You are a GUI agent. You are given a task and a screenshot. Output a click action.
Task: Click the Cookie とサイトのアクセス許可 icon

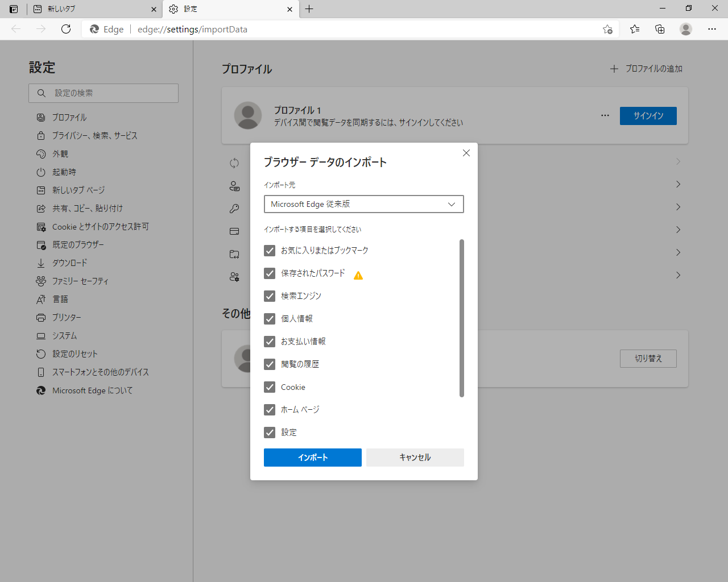pos(41,227)
